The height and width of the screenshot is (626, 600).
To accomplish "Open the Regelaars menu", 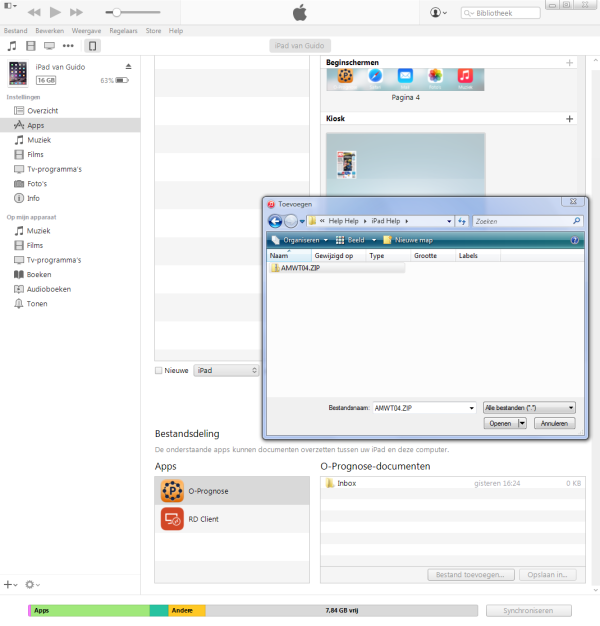I will click(x=123, y=31).
